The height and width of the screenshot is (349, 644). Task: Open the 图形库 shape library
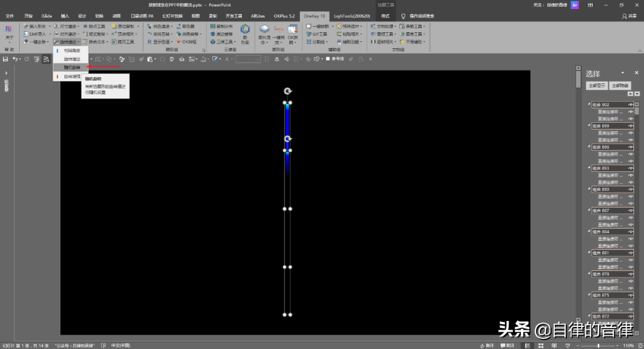pyautogui.click(x=245, y=34)
